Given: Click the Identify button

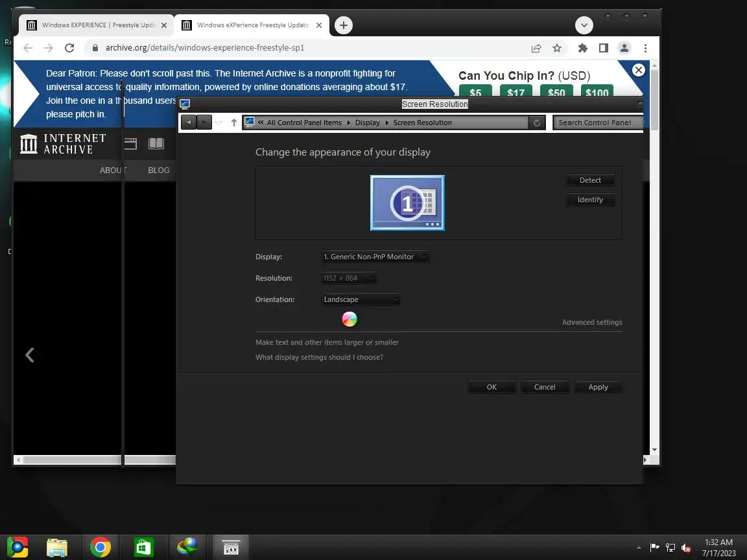Looking at the screenshot, I should pos(590,200).
